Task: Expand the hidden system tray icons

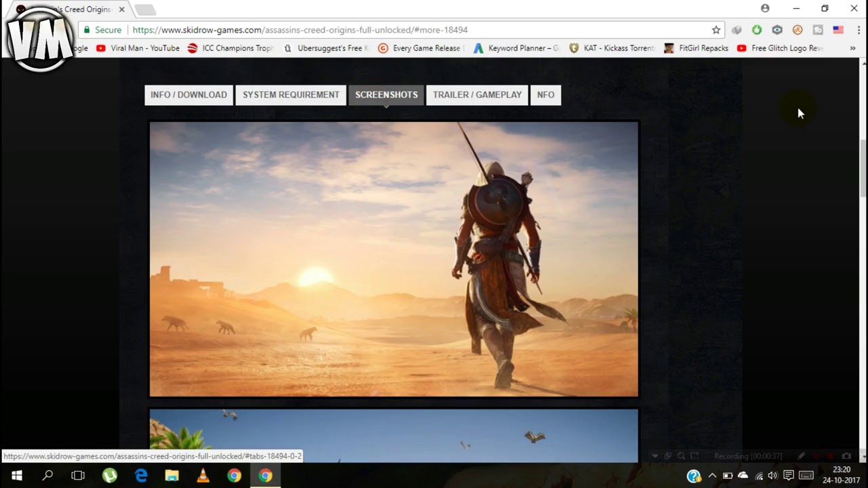Action: pos(712,476)
